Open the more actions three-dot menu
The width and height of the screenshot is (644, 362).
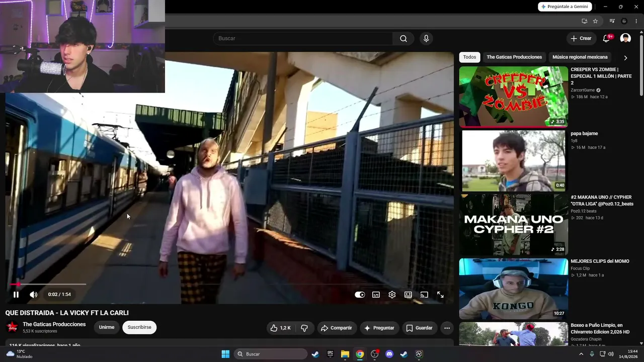click(447, 328)
